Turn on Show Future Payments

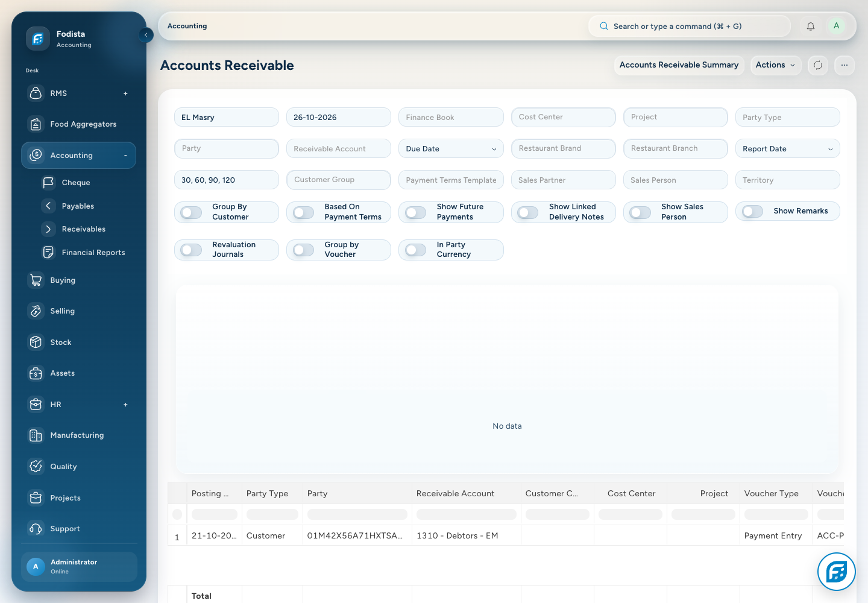point(416,212)
